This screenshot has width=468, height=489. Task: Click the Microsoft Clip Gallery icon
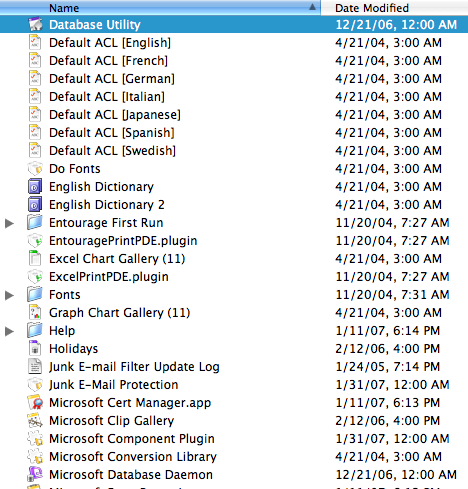tap(35, 421)
